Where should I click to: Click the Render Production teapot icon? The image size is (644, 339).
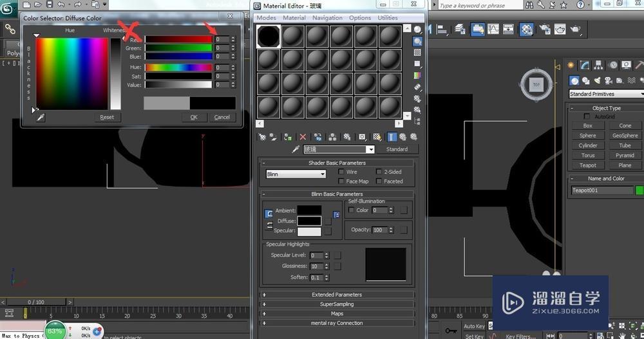575,29
